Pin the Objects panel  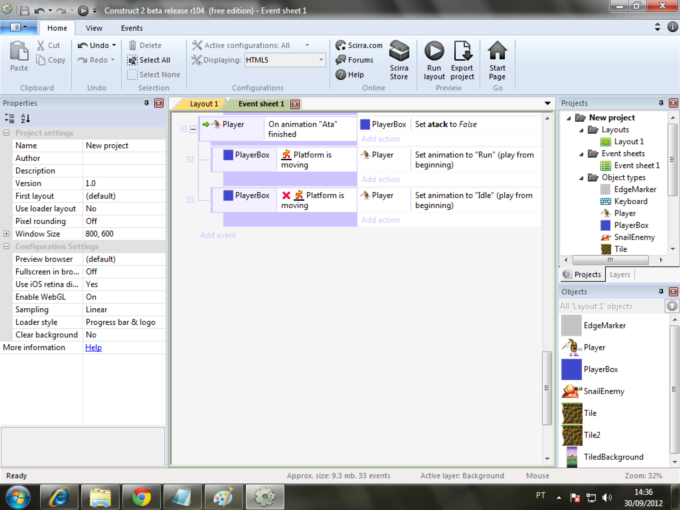click(661, 291)
